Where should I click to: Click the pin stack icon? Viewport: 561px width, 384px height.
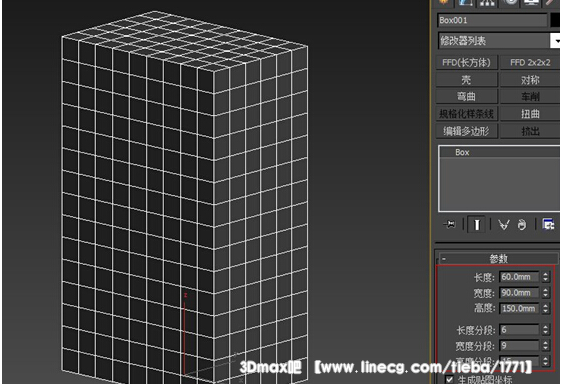tap(449, 224)
